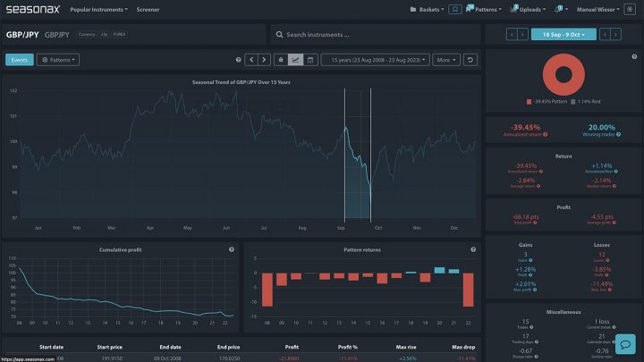
Task: Click the bookmark icon in top bar
Action: (455, 9)
